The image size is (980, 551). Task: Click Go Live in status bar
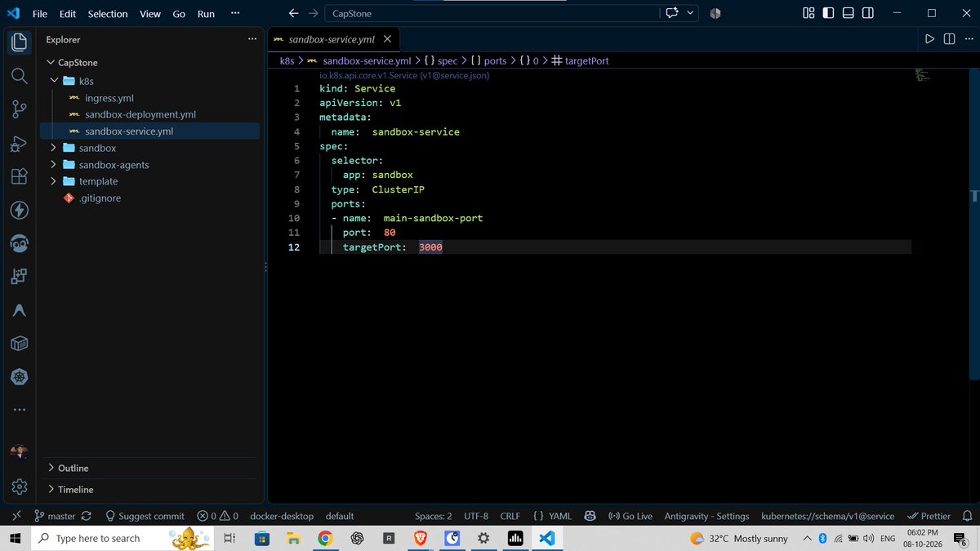(x=630, y=516)
